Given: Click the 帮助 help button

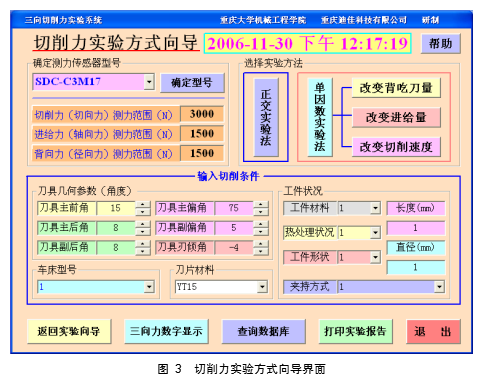Looking at the screenshot, I should tap(441, 44).
